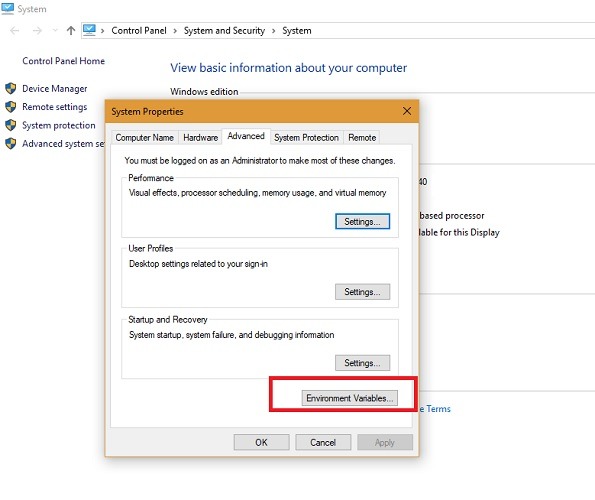Click the Device Manager shield icon
Screen dimensions: 595x500
11,88
